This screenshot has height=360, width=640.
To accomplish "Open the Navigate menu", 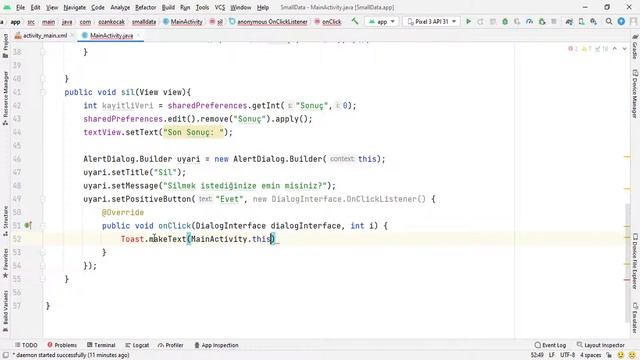I will tap(75, 7).
